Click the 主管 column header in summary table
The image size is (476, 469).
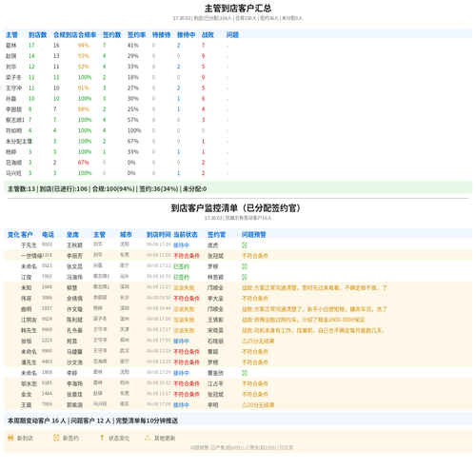11,35
